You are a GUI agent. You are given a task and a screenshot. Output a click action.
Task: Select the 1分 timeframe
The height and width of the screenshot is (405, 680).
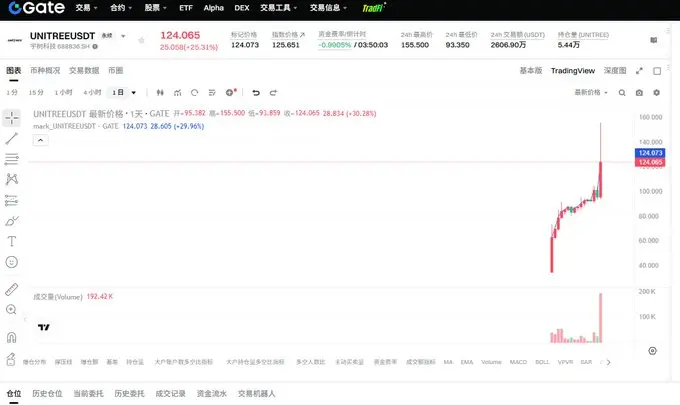tap(12, 92)
